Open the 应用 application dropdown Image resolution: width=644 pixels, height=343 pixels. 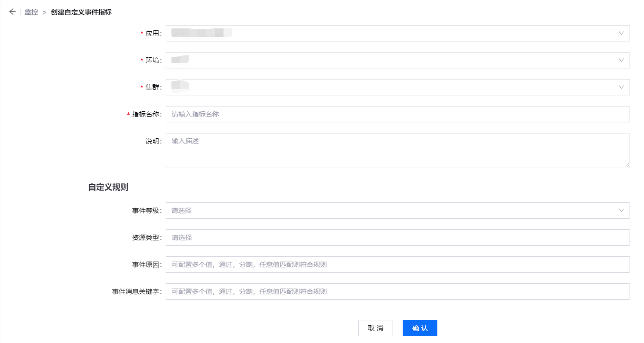(x=385, y=33)
